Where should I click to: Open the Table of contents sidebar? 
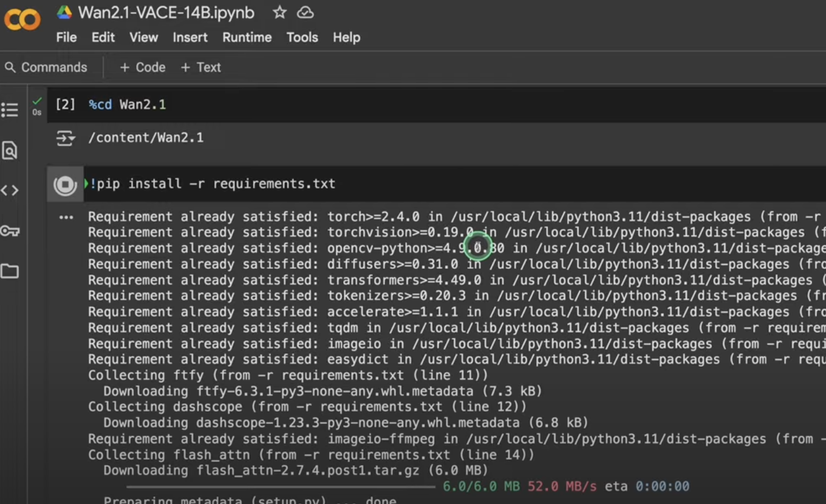click(10, 110)
